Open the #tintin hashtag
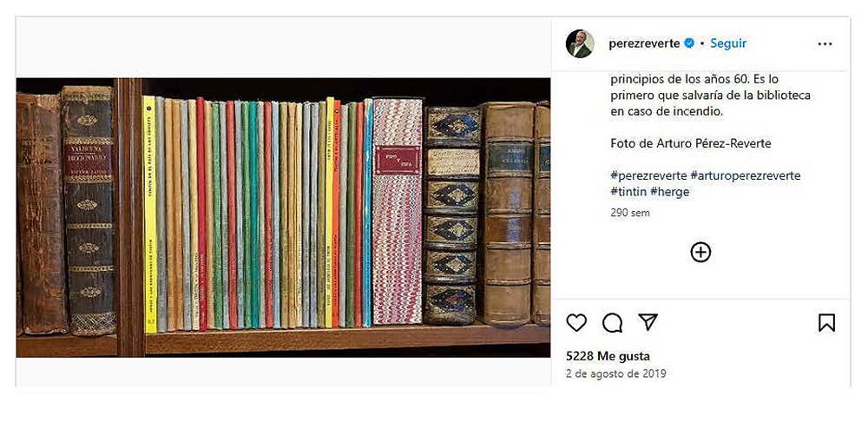This screenshot has height=422, width=868. click(x=628, y=192)
